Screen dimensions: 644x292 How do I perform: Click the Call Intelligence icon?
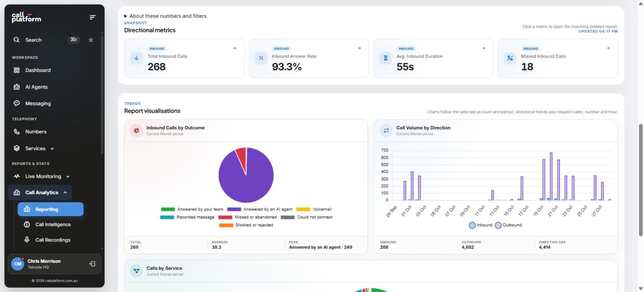pyautogui.click(x=27, y=225)
